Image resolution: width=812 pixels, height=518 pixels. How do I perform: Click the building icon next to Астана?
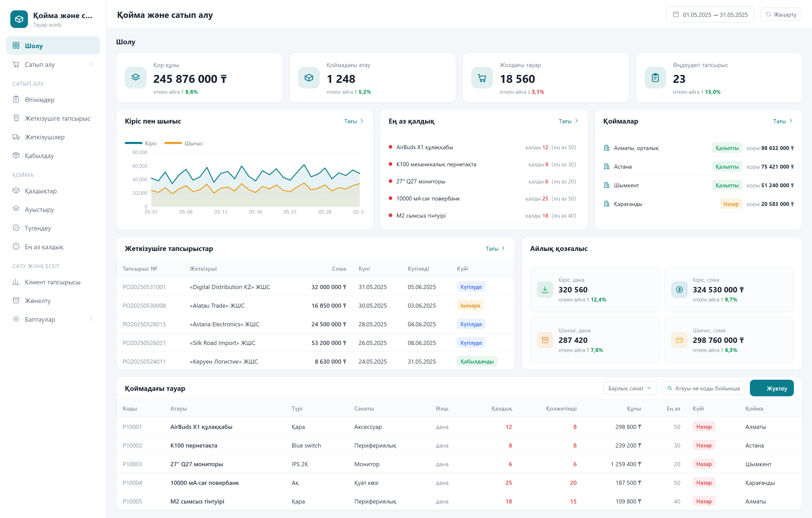click(606, 166)
